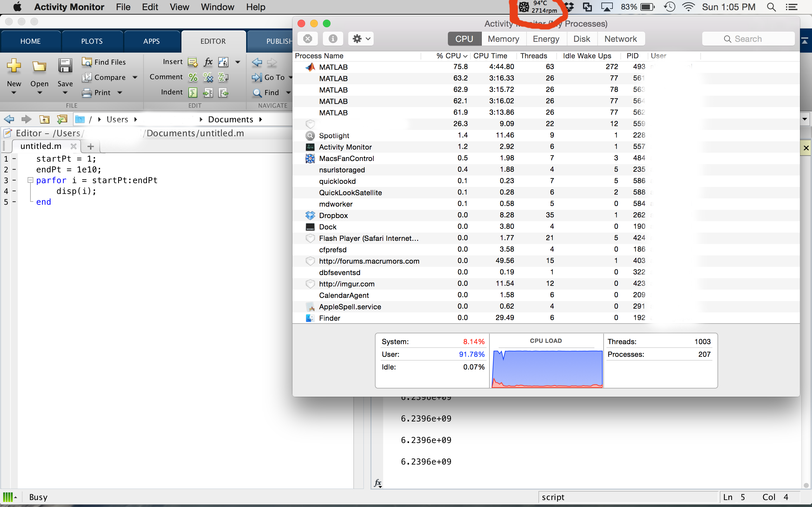Collapse the parfor loop code fold
The width and height of the screenshot is (812, 507).
(x=30, y=180)
